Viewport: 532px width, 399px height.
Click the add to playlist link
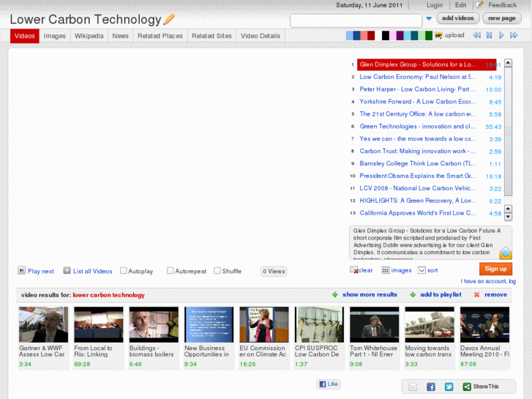coord(441,294)
